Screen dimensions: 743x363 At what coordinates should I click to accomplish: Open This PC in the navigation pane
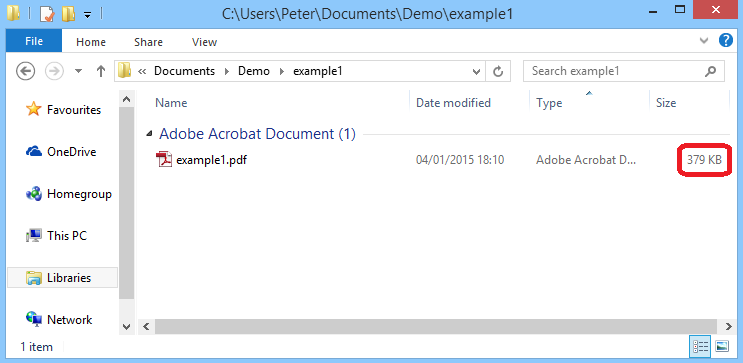[x=67, y=236]
